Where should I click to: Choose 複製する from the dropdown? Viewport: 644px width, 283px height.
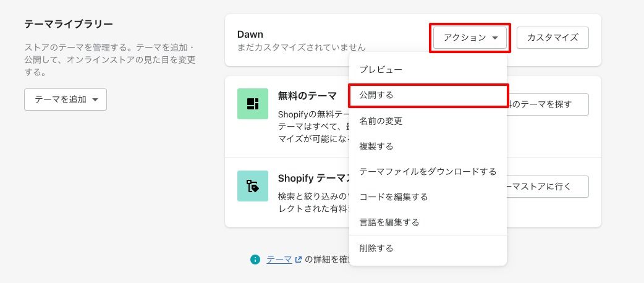376,146
